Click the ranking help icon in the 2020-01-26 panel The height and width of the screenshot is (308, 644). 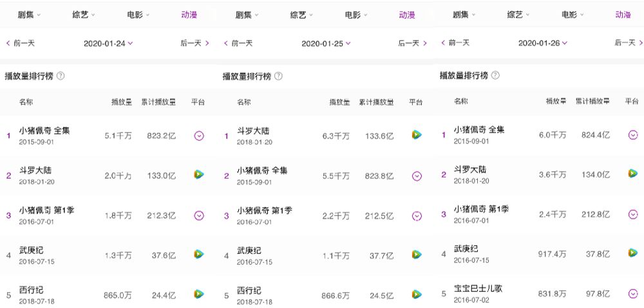point(495,75)
